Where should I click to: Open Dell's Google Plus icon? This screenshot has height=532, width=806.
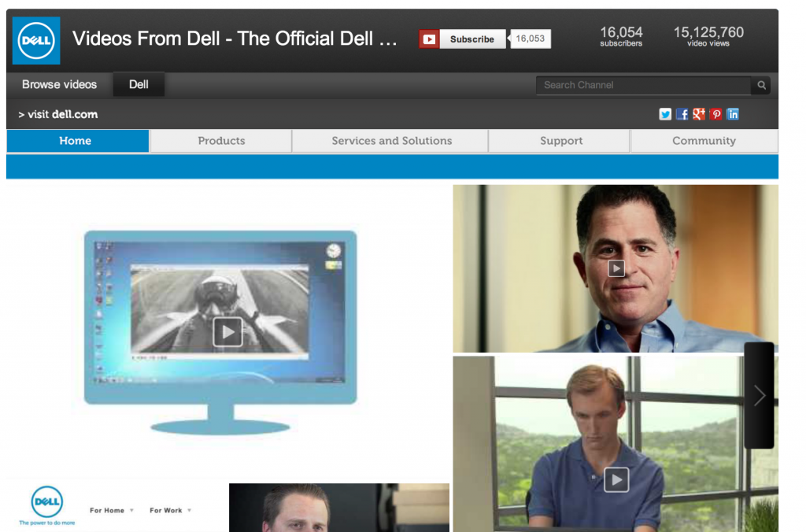pos(699,114)
